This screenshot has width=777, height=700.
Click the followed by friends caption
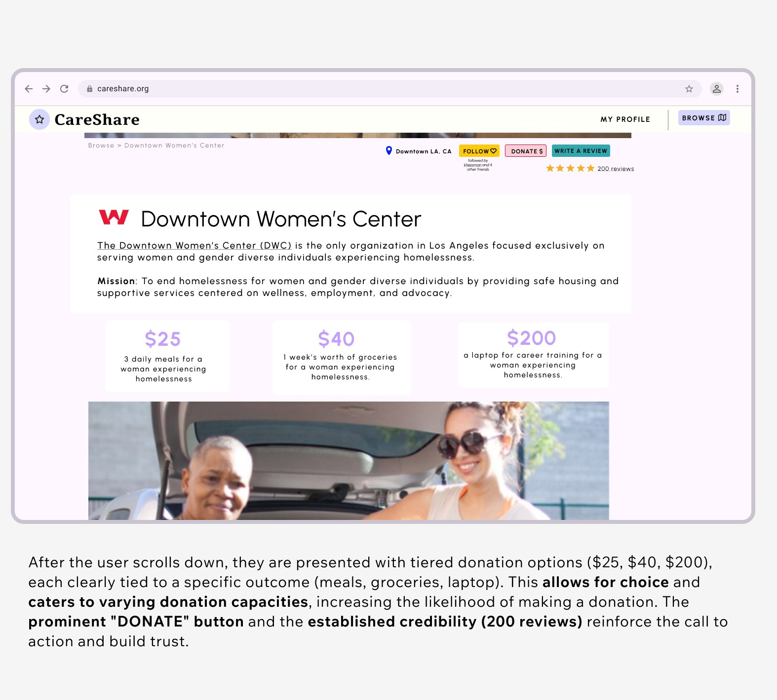pos(478,165)
